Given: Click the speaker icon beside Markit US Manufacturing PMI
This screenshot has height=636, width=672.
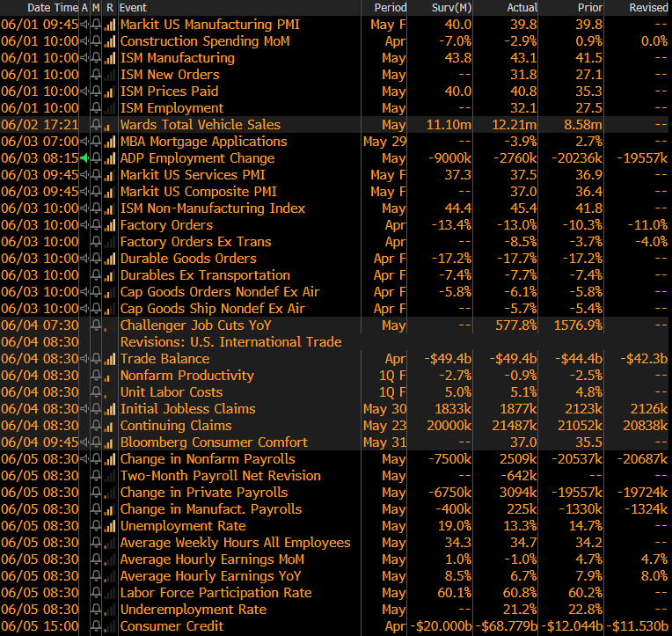Looking at the screenshot, I should point(84,25).
